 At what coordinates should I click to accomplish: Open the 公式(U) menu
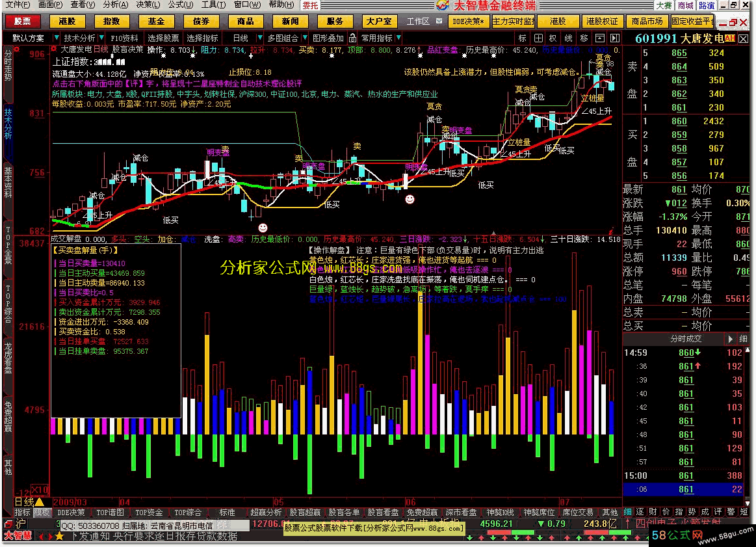181,5
